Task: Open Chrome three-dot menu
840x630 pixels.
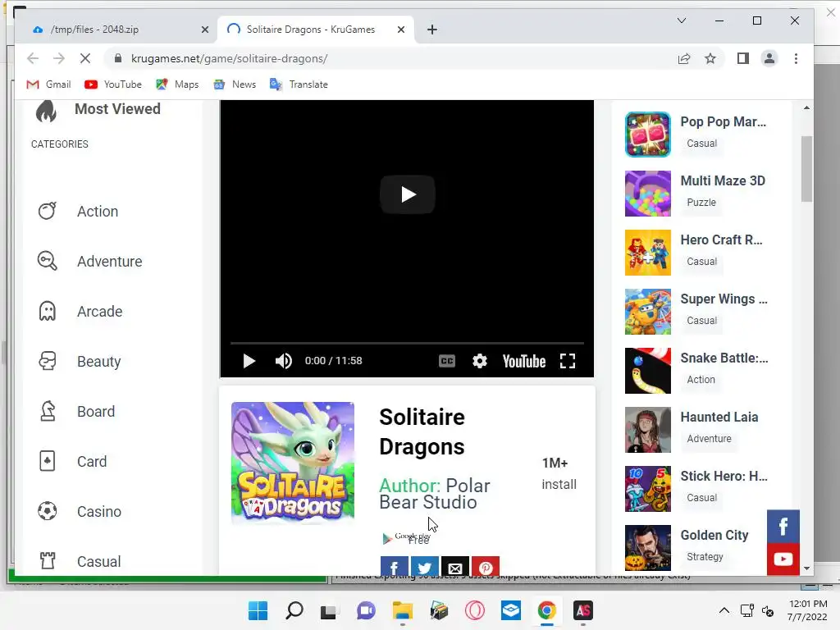Action: point(796,58)
